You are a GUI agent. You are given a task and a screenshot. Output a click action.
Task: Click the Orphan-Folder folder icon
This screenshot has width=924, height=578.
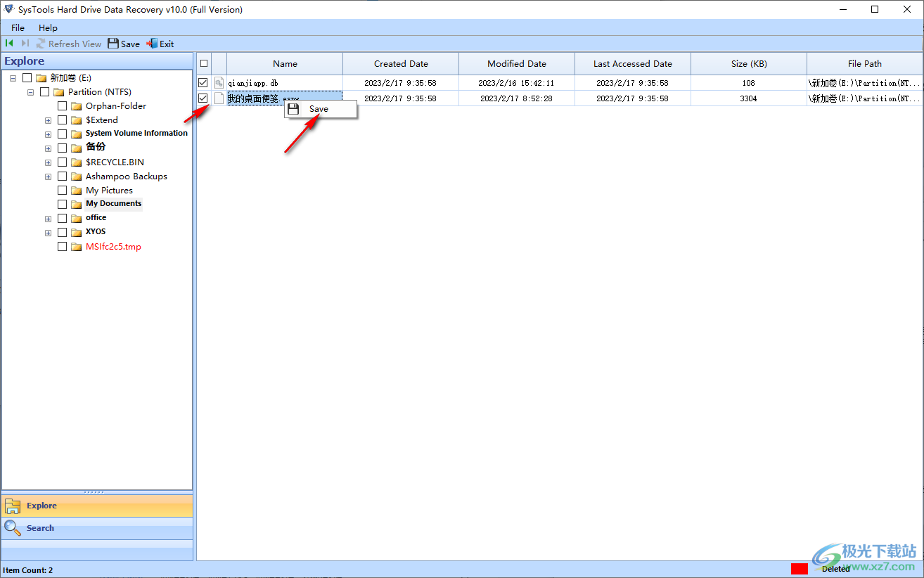click(x=77, y=106)
